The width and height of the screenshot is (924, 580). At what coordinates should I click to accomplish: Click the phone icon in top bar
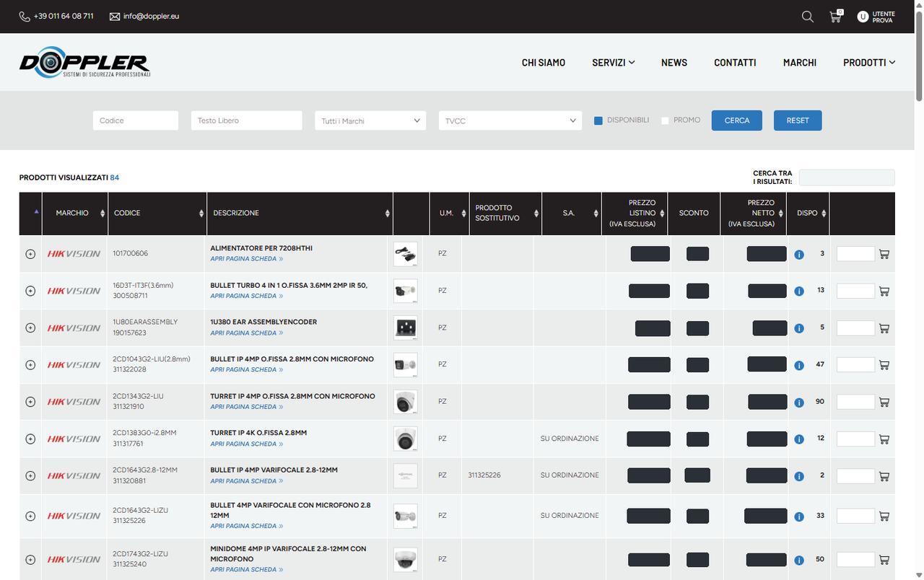[x=25, y=17]
